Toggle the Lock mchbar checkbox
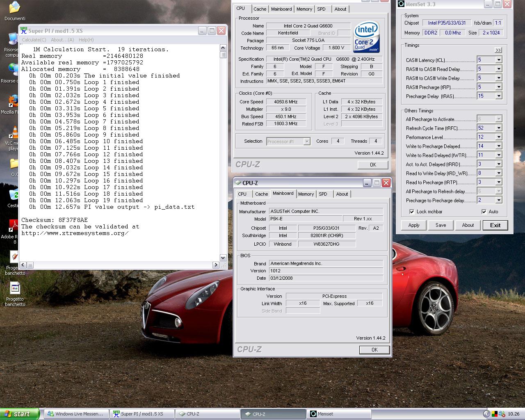This screenshot has width=525, height=420. click(x=412, y=212)
